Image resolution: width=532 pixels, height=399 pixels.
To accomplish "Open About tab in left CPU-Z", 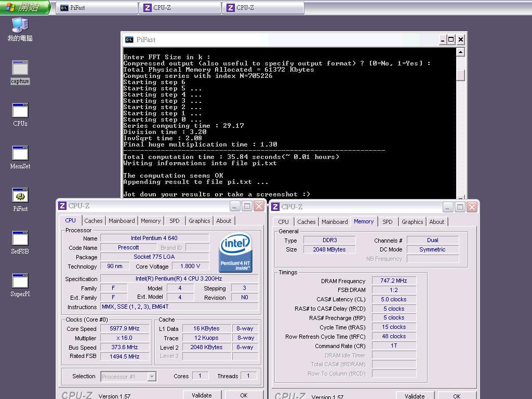I will point(224,221).
